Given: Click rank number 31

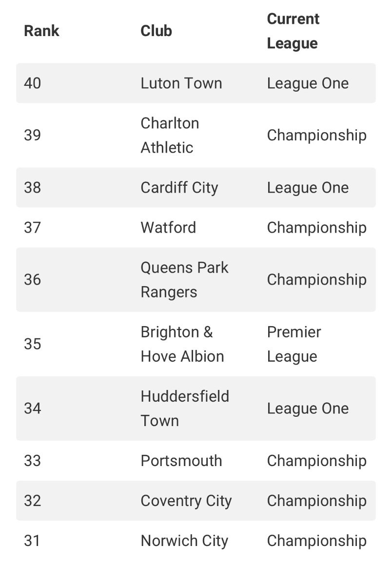Looking at the screenshot, I should click(32, 541).
